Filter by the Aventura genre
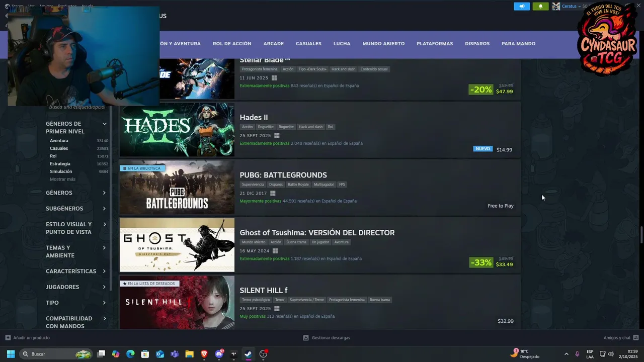Viewport: 644px width, 362px height. 59,141
